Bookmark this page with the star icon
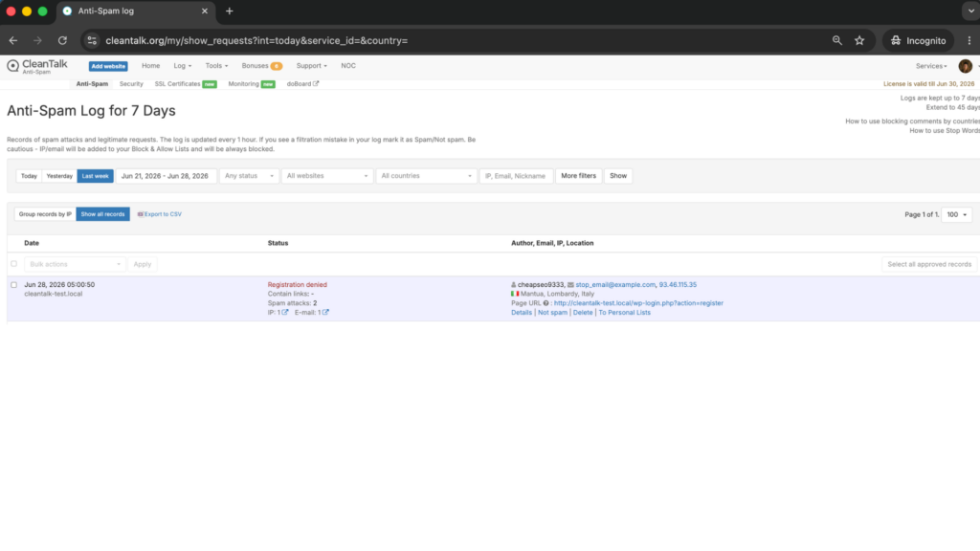The height and width of the screenshot is (551, 980). (x=859, y=40)
